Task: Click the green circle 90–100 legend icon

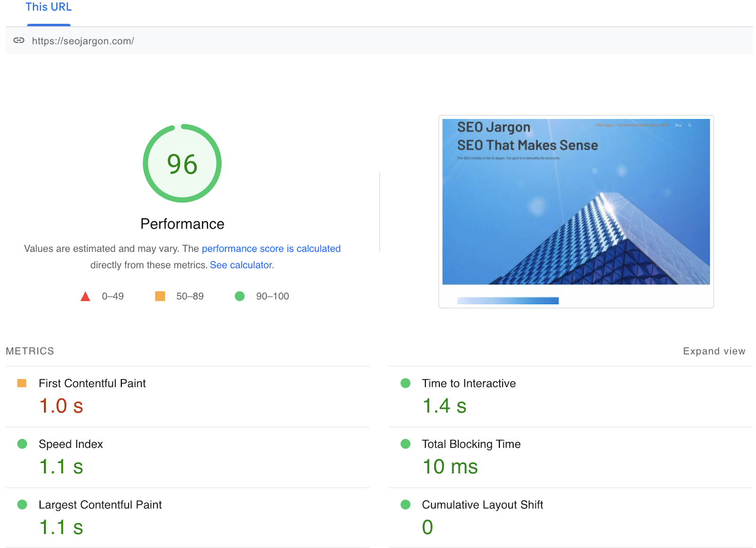Action: point(240,296)
